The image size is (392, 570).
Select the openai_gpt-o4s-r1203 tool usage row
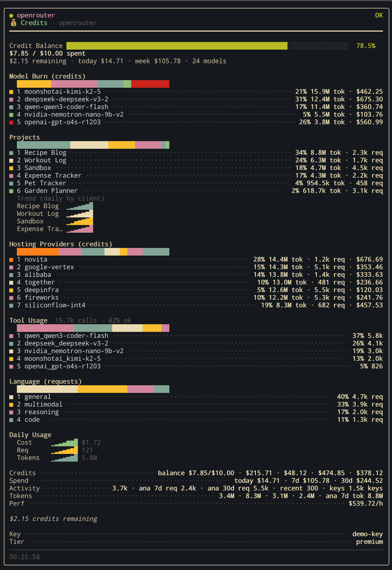[196, 366]
